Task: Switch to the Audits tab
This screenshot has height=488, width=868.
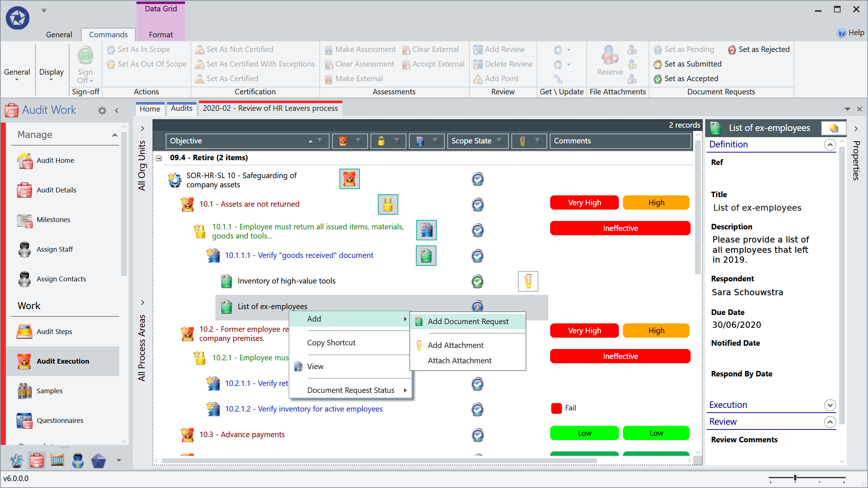Action: click(x=181, y=108)
